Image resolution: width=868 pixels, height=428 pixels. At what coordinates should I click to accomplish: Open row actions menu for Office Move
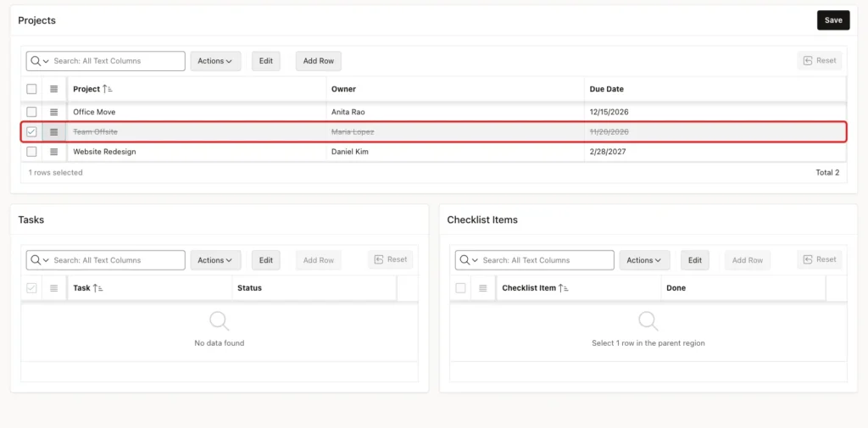(53, 112)
